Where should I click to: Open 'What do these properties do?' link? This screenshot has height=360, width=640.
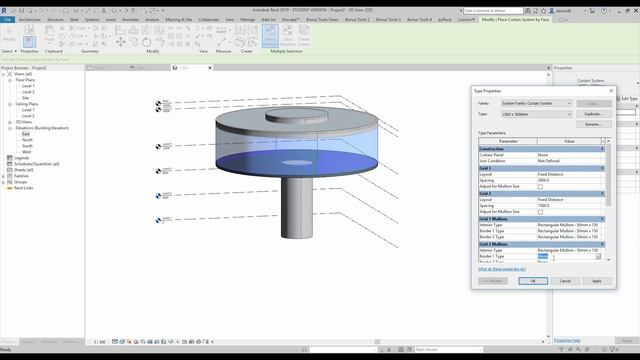pos(502,269)
